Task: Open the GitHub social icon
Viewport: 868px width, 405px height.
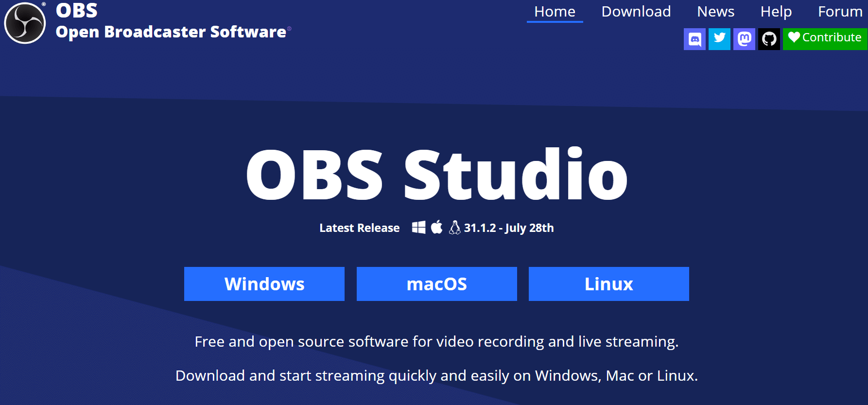Action: point(769,39)
